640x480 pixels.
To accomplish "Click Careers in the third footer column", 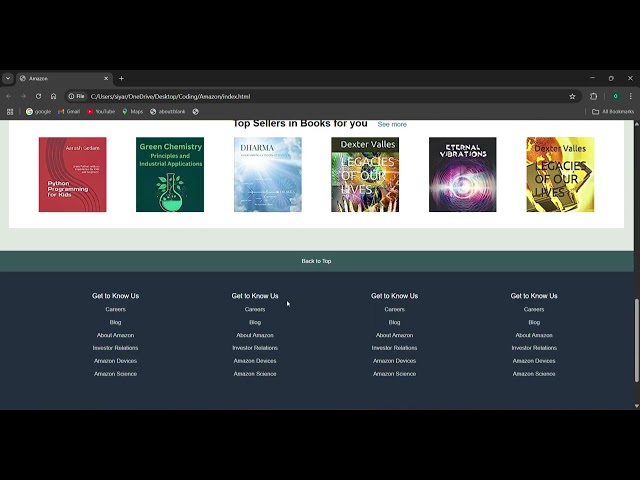I will pyautogui.click(x=395, y=309).
